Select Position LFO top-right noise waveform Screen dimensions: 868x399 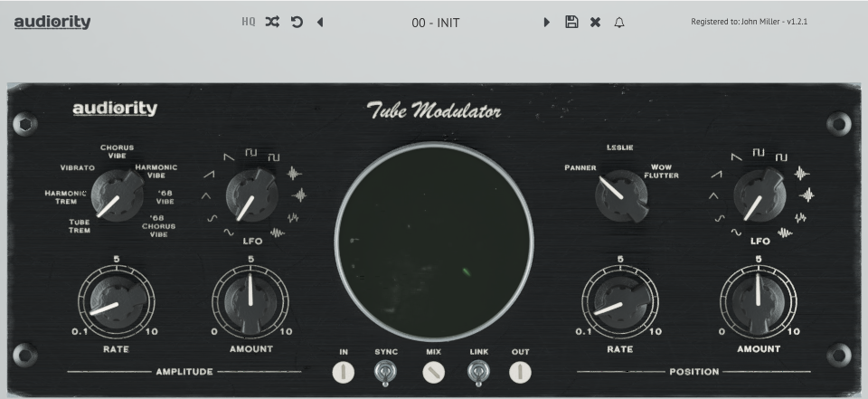coord(802,174)
